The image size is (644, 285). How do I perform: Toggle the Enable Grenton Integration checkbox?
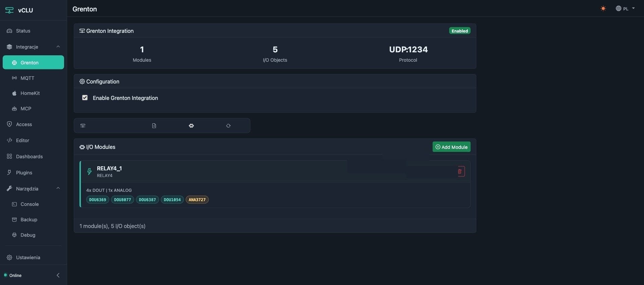click(85, 98)
